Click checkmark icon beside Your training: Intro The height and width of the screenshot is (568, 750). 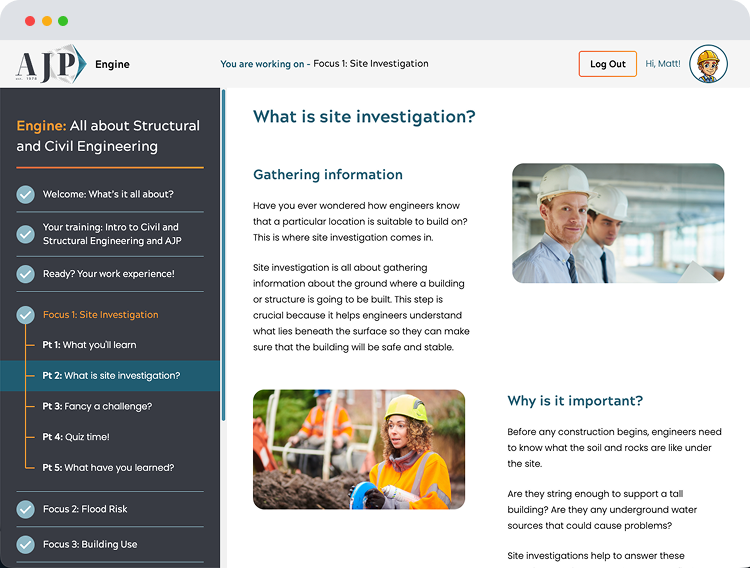[x=26, y=234]
